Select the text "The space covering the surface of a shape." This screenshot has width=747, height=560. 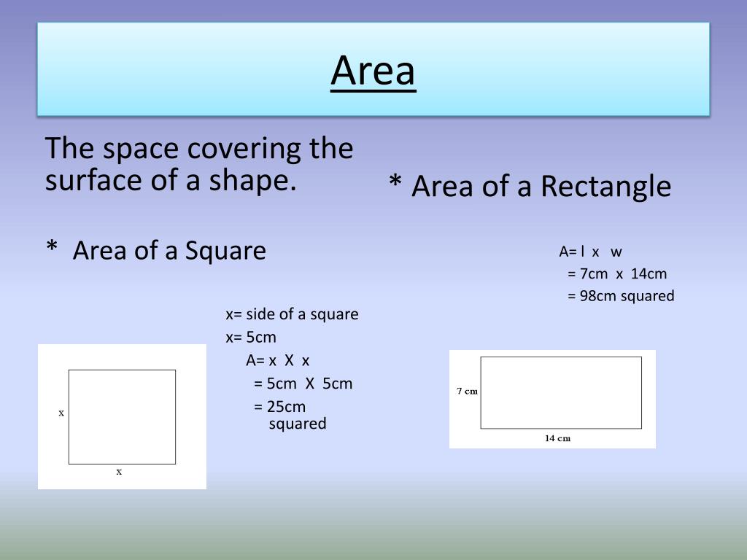tap(199, 164)
